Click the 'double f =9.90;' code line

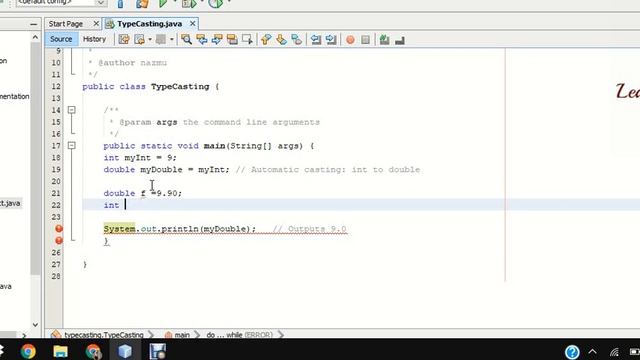[x=142, y=193]
